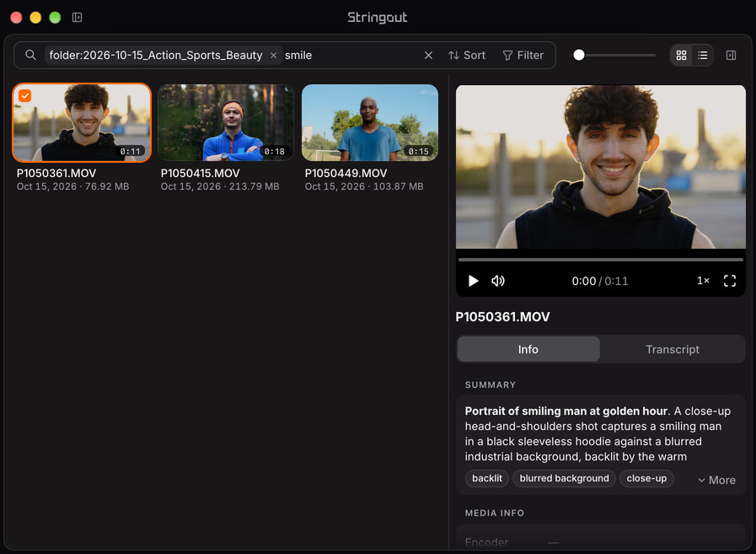Click the Oct 15, 2026 · 103.87 MB text
756x554 pixels.
pyautogui.click(x=364, y=186)
